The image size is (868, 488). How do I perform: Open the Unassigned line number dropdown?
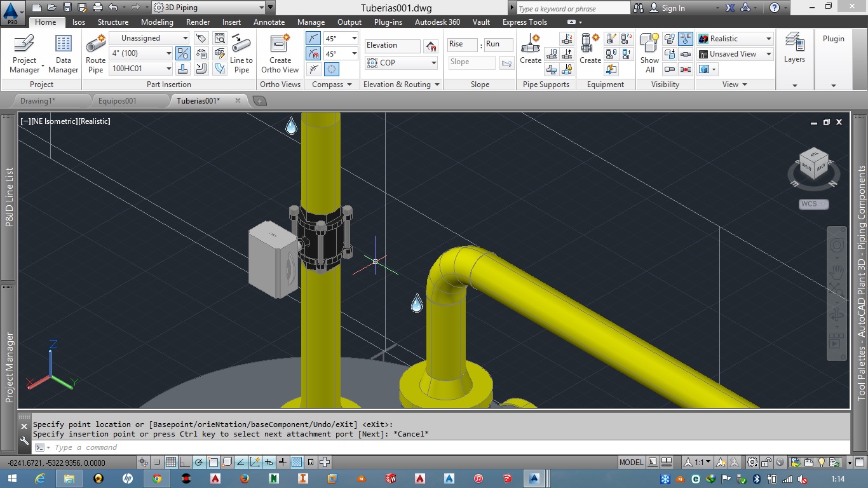point(149,38)
